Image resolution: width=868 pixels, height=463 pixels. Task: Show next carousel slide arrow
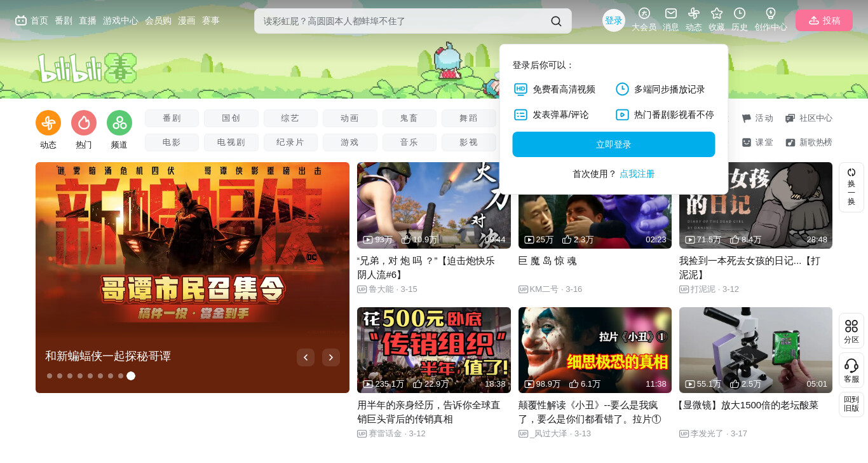(x=331, y=357)
